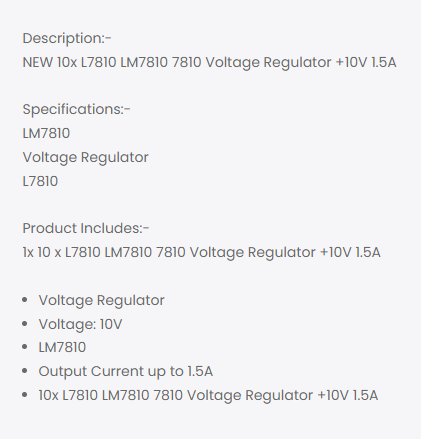The height and width of the screenshot is (439, 421).
Task: Select the Specifications:- heading
Action: 76,109
